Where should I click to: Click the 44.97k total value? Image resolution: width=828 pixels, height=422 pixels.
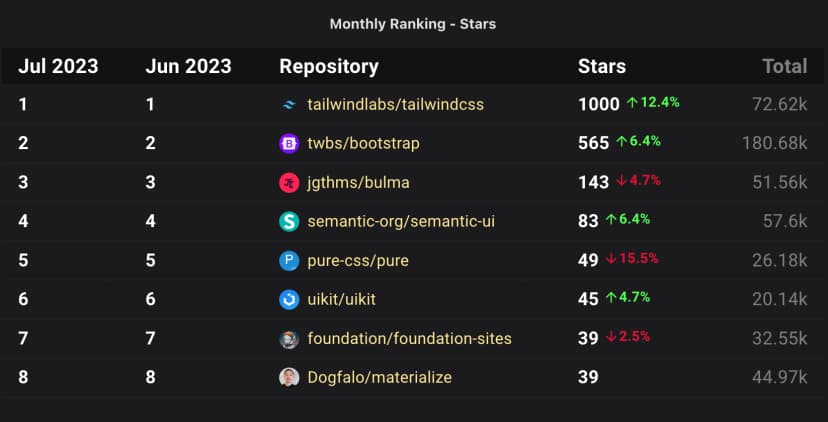pos(780,377)
